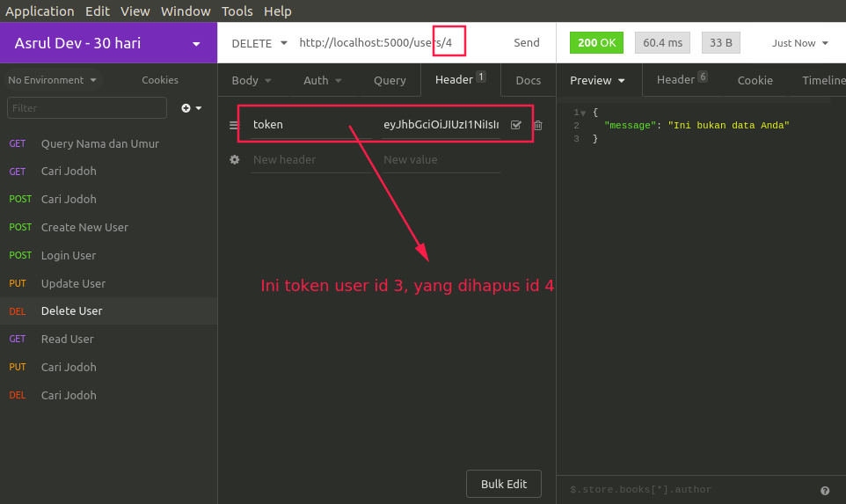The width and height of the screenshot is (846, 504).
Task: Switch to the Docs tab
Action: tap(529, 80)
